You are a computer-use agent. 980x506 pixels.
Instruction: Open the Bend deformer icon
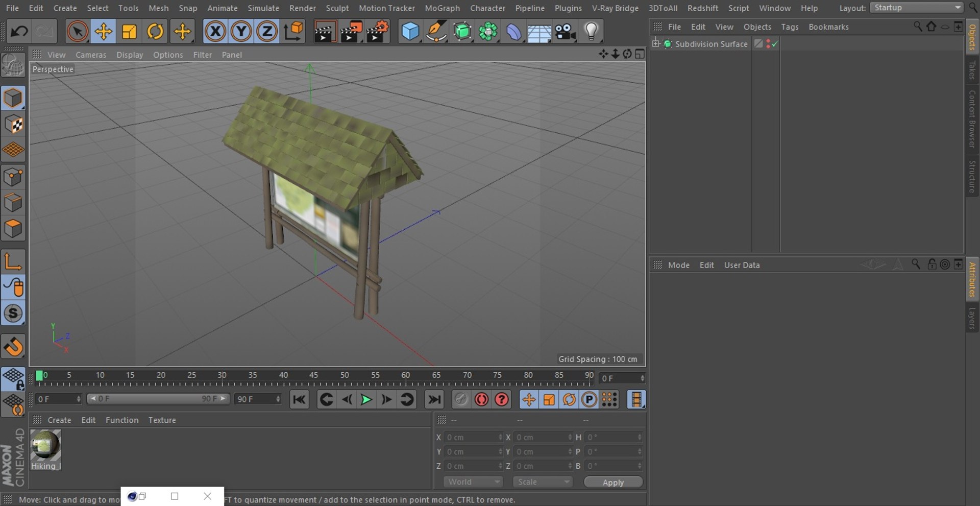click(513, 32)
